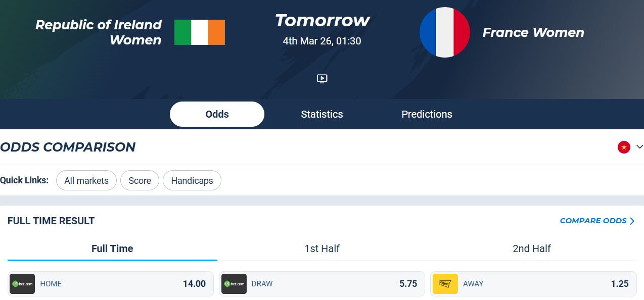Screen dimensions: 644x300
Task: Click the Vietnam flag icon near Odds Comparison
Action: pyautogui.click(x=624, y=147)
